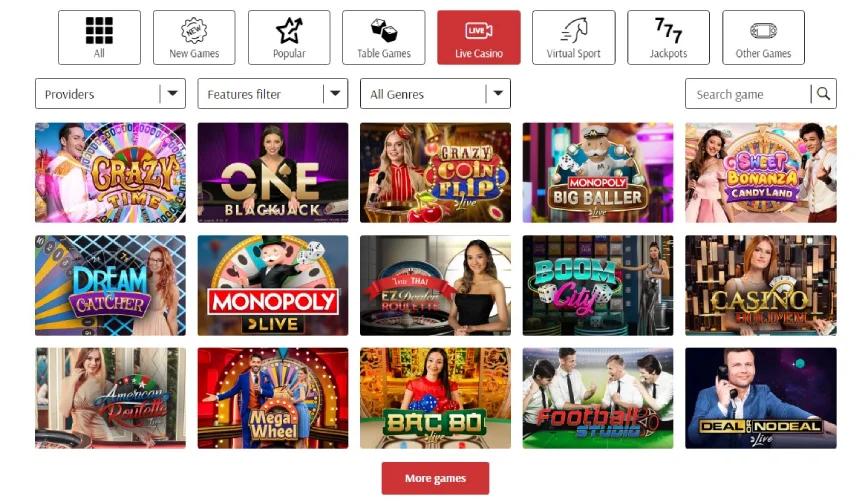Launch the Football Studio game
This screenshot has width=868, height=502.
[598, 398]
